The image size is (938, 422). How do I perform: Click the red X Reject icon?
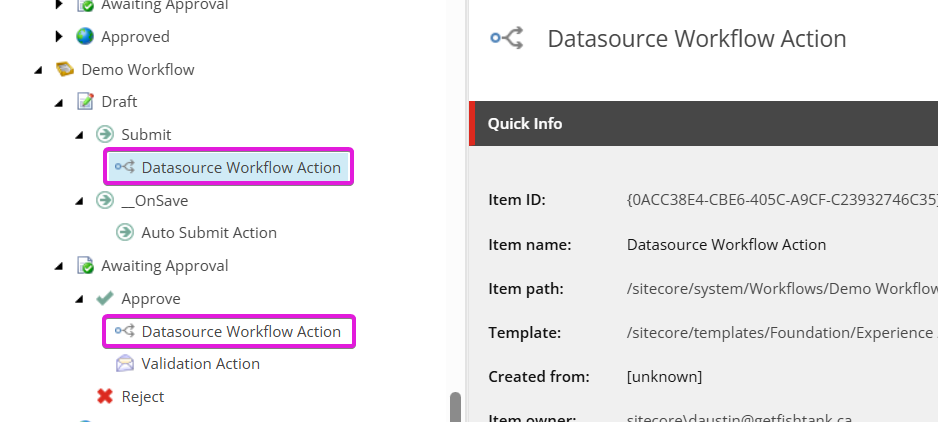(x=105, y=396)
